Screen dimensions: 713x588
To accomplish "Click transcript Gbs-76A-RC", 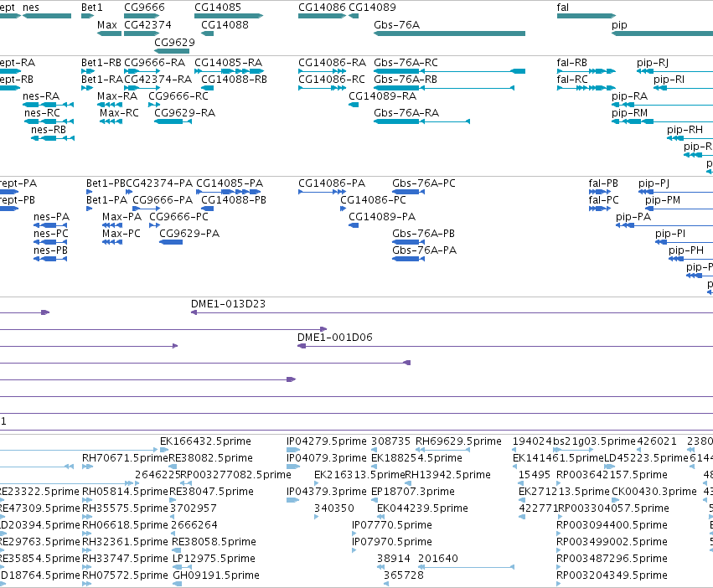I will [x=406, y=63].
